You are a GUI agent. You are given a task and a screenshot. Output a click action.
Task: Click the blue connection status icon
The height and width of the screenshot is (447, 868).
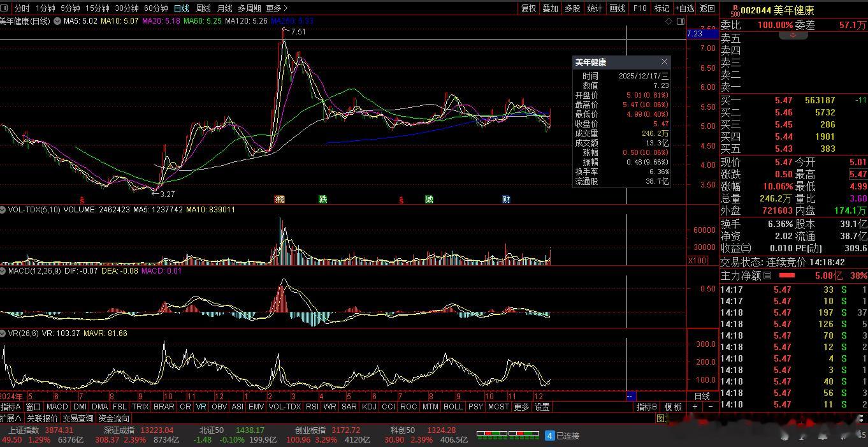point(549,436)
